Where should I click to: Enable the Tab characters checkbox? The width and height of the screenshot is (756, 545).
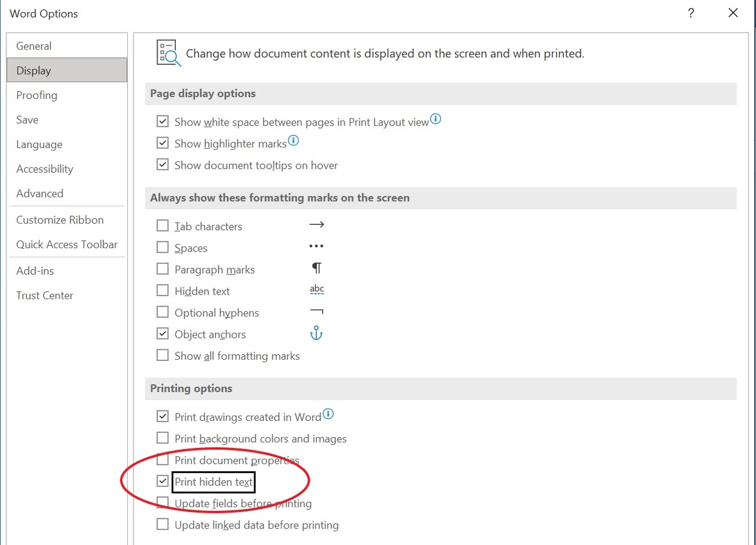point(162,226)
